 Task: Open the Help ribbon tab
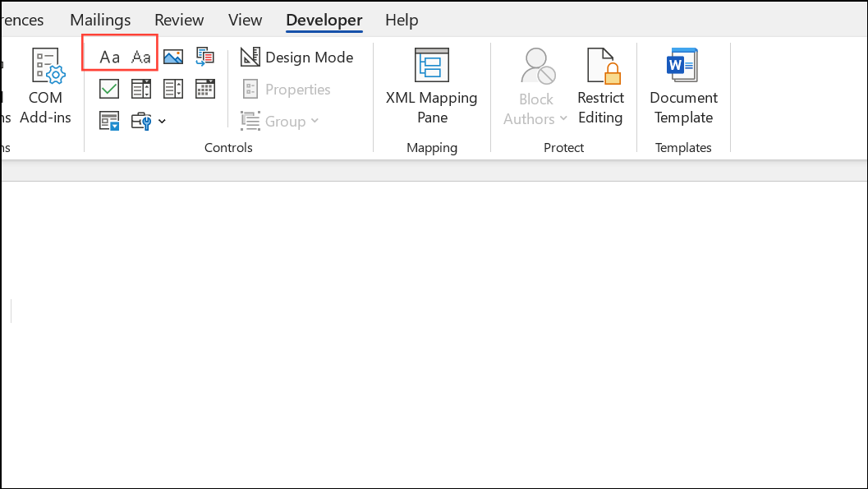[402, 20]
